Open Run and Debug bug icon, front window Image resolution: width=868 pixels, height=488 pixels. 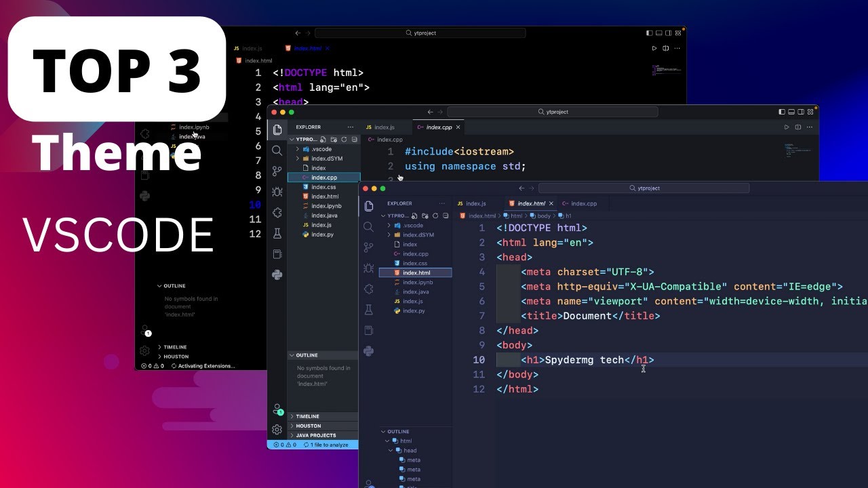(368, 268)
